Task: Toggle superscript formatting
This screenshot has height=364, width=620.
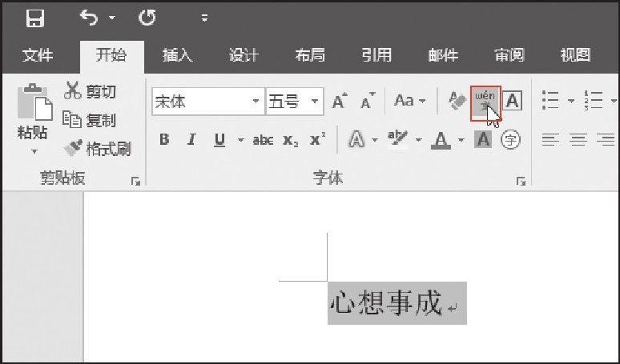Action: coord(317,139)
